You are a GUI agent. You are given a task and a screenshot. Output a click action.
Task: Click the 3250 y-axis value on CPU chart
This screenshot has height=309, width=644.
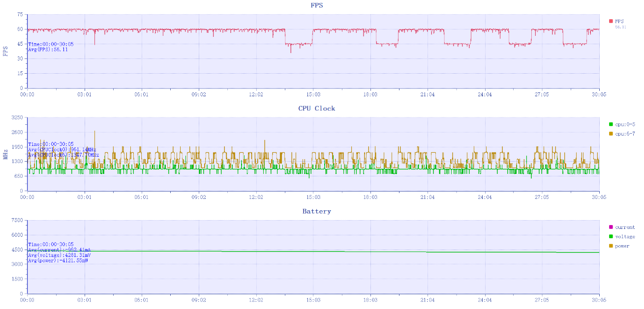17,118
